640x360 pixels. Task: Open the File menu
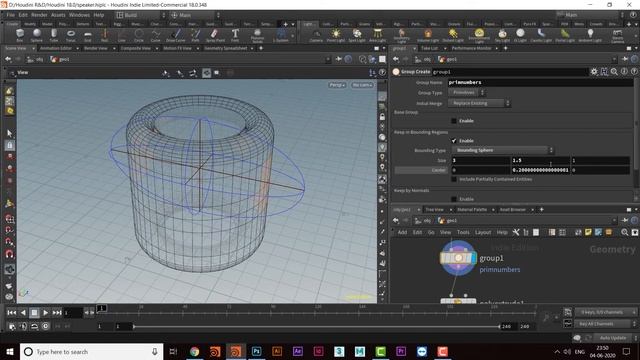[11, 15]
